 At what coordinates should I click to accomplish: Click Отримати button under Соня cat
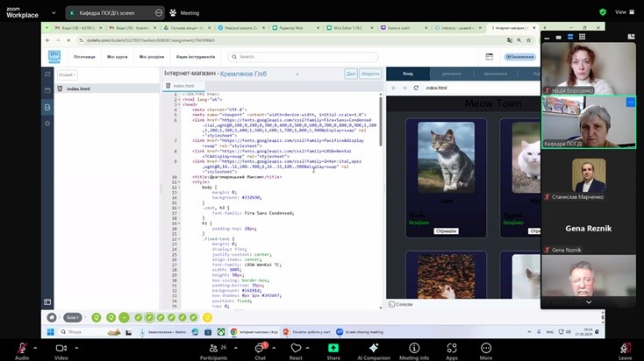coord(446,231)
